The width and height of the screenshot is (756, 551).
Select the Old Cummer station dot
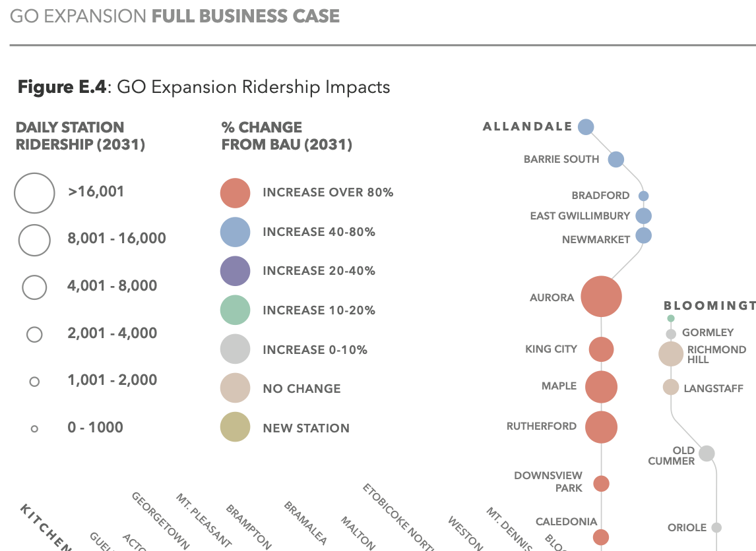[x=707, y=453]
